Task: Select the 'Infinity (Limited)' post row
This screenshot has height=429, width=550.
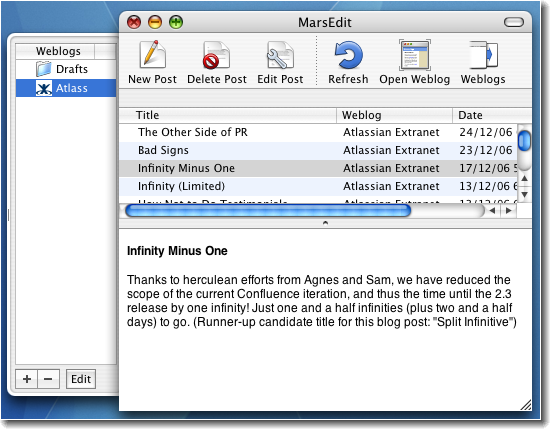Action: [318, 186]
